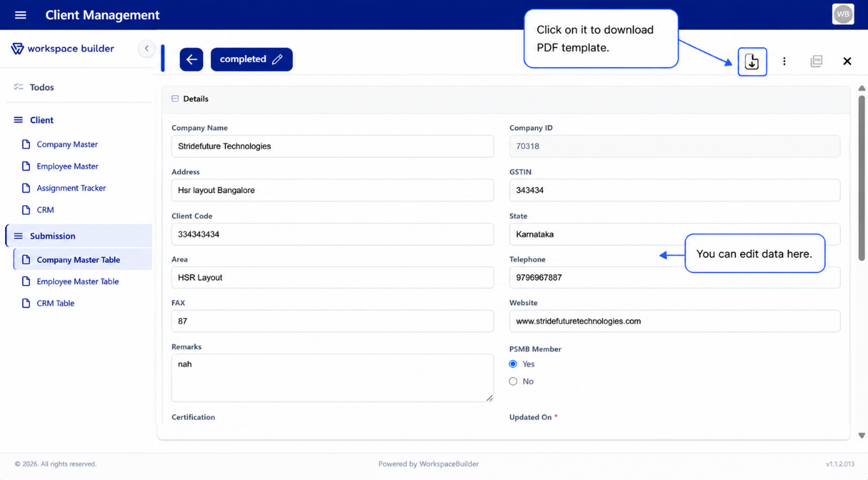Click the Client Management header title
The image size is (868, 480).
pyautogui.click(x=102, y=15)
